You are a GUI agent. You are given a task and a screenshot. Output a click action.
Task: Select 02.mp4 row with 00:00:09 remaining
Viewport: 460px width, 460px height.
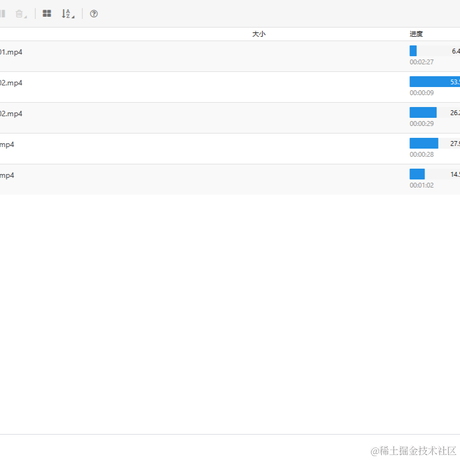point(230,87)
